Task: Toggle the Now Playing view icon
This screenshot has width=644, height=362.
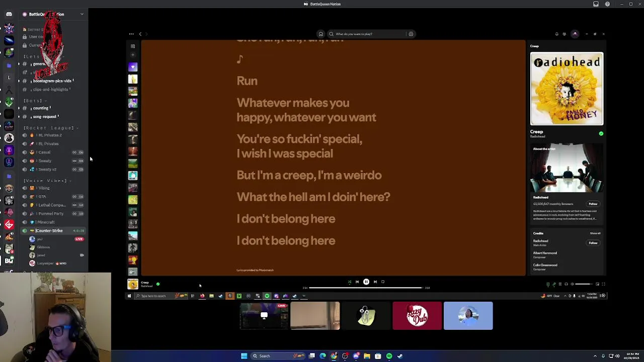Action: point(548,284)
